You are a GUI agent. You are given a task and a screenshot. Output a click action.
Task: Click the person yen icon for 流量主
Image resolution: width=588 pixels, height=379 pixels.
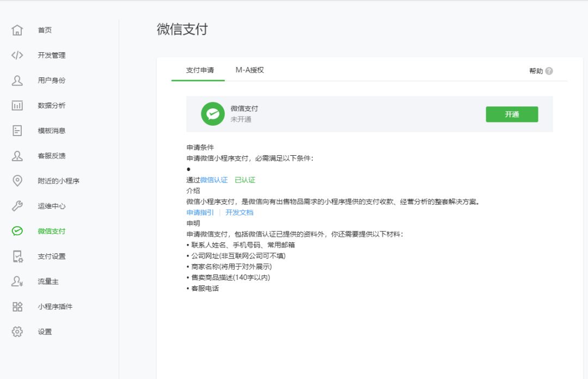tap(17, 282)
